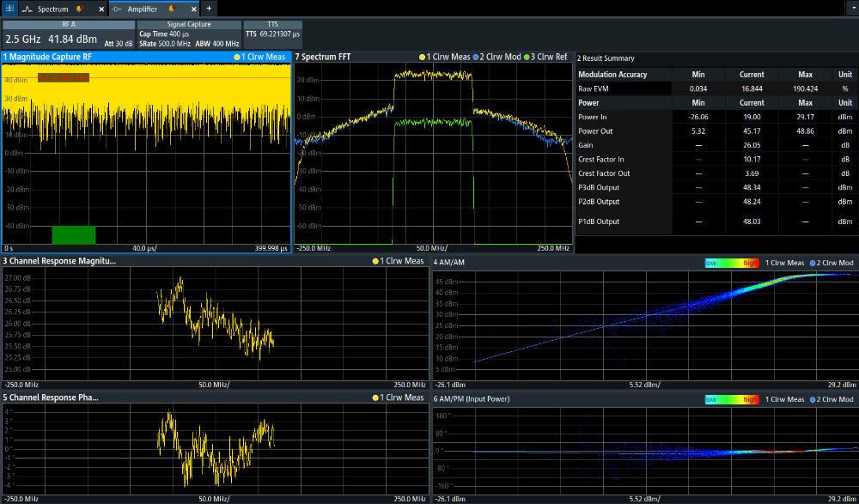Screen dimensions: 859x504
Task: Switch to the Spectrum tab
Action: click(53, 9)
